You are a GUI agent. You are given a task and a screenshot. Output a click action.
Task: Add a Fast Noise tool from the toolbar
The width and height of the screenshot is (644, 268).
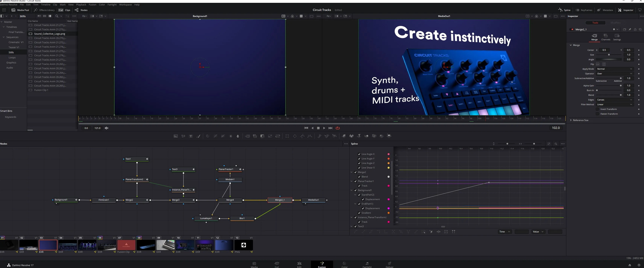click(183, 136)
